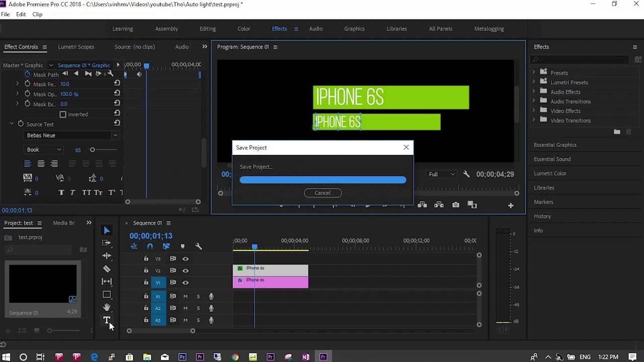
Task: Expand the Presets effects folder
Action: pyautogui.click(x=534, y=72)
